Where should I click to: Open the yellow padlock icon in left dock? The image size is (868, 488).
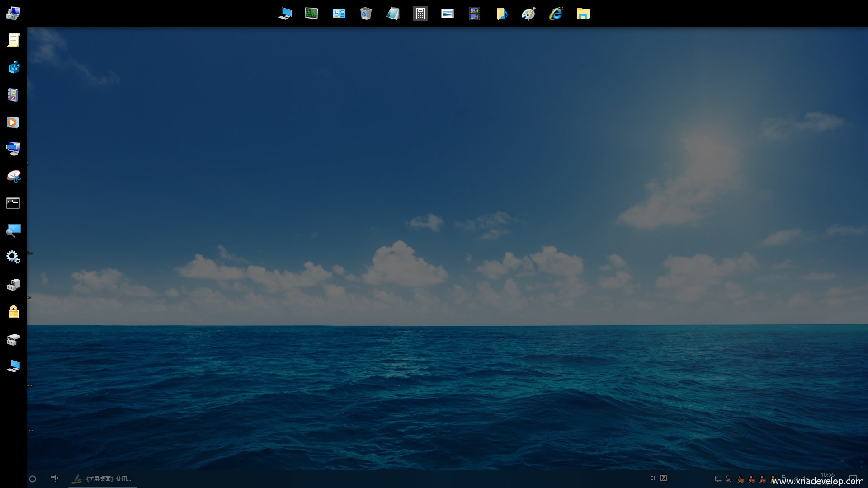click(14, 312)
